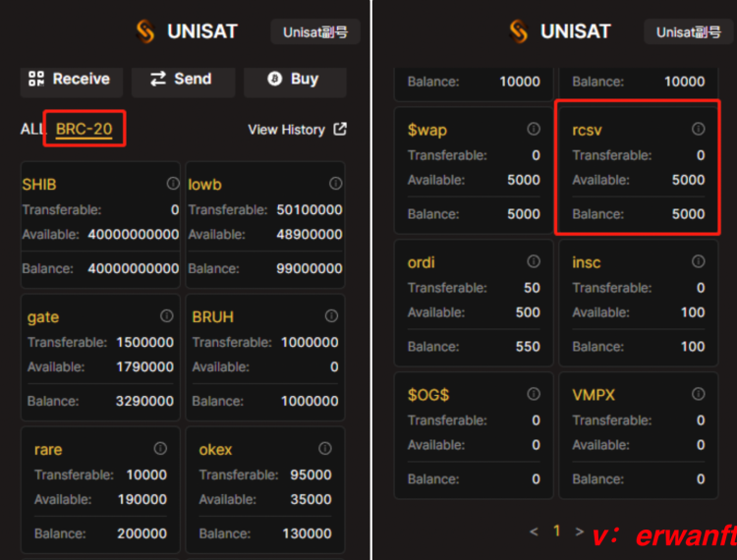Open account selector in right panel
The image size is (737, 560).
(x=688, y=32)
